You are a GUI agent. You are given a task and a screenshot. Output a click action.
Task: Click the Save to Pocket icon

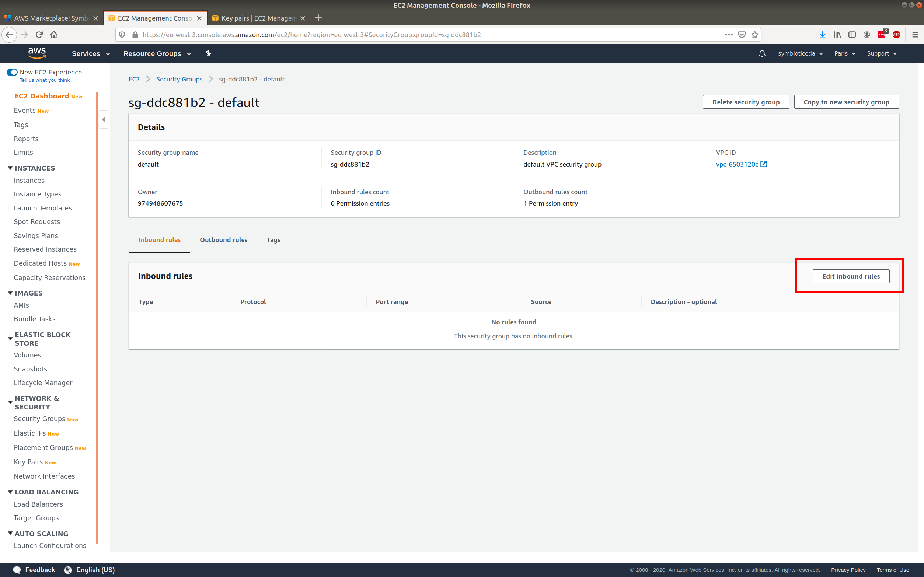[742, 35]
